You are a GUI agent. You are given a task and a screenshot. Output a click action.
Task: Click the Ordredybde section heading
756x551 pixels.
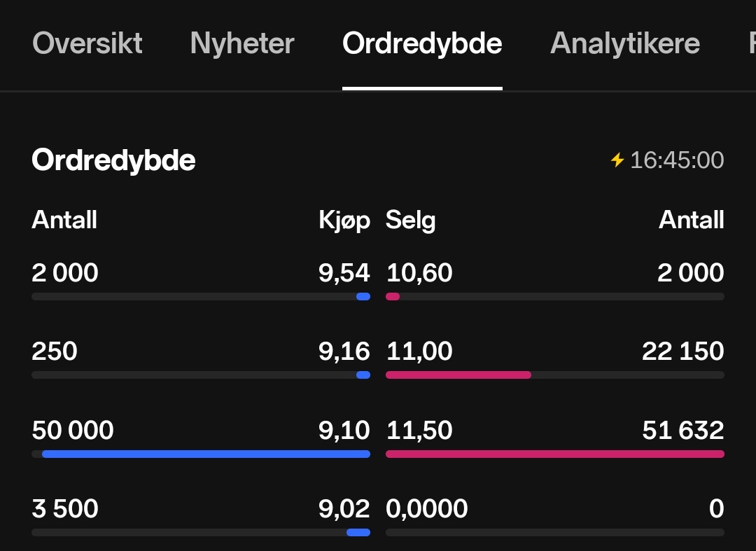[x=113, y=160]
